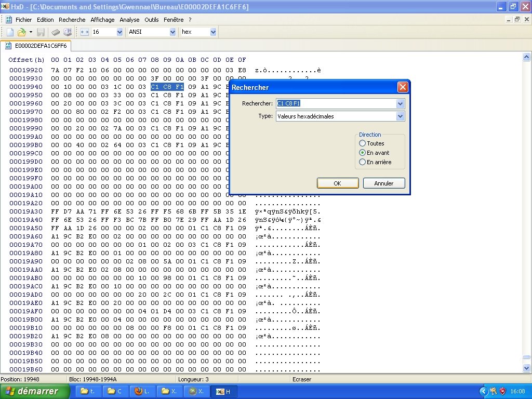Open the Recherche menu

click(72, 20)
